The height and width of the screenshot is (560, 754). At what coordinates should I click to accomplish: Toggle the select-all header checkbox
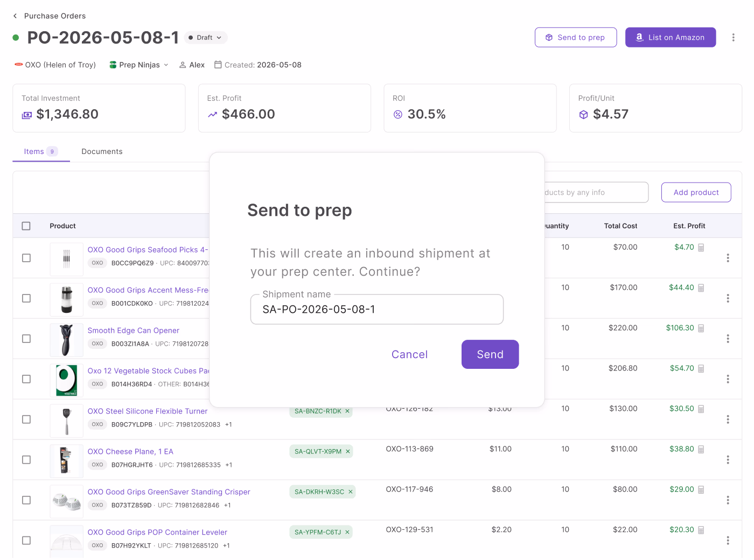point(26,226)
